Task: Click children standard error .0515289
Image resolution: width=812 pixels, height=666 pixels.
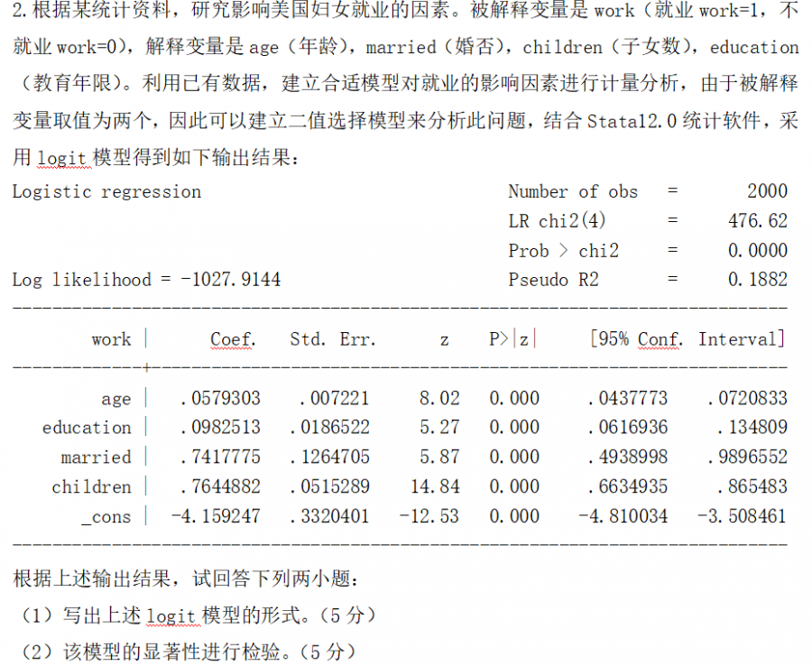Action: point(329,486)
